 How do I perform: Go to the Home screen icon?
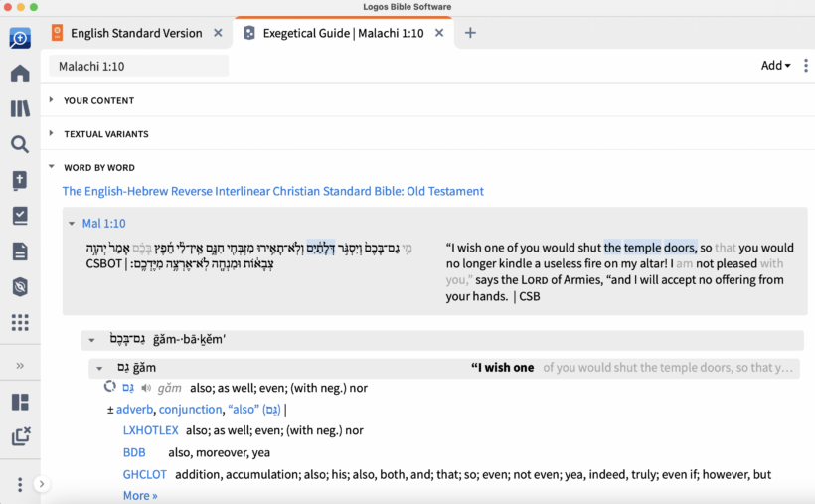(x=20, y=73)
